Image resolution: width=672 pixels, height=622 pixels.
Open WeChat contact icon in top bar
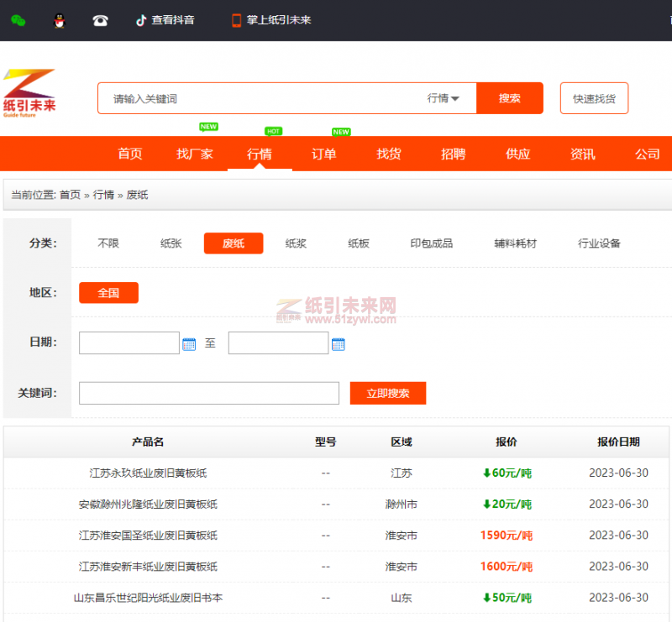[x=18, y=21]
